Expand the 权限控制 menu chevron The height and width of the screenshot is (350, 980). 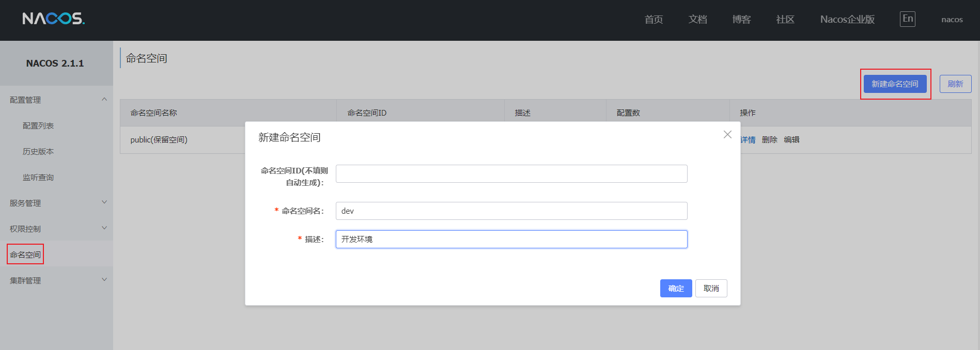[104, 228]
